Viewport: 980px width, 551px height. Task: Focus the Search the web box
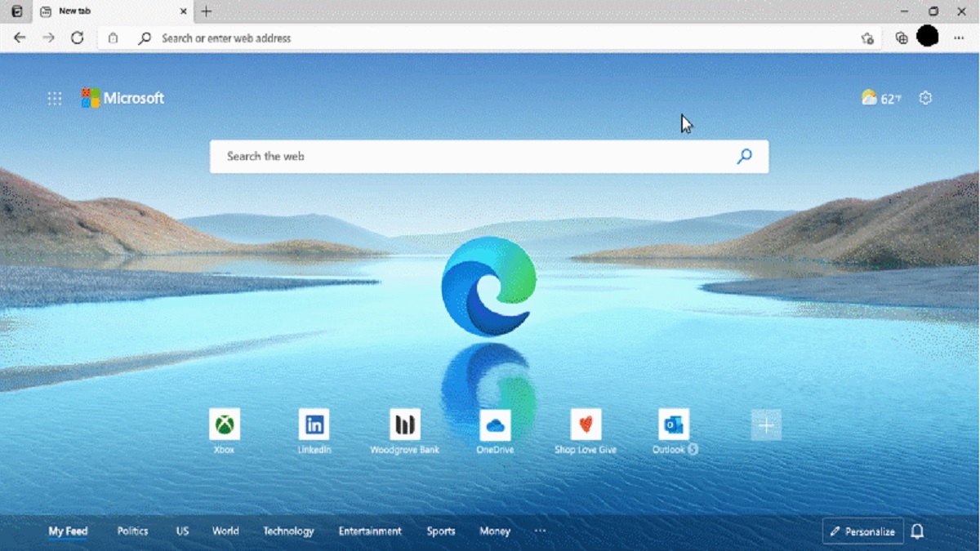tap(489, 156)
